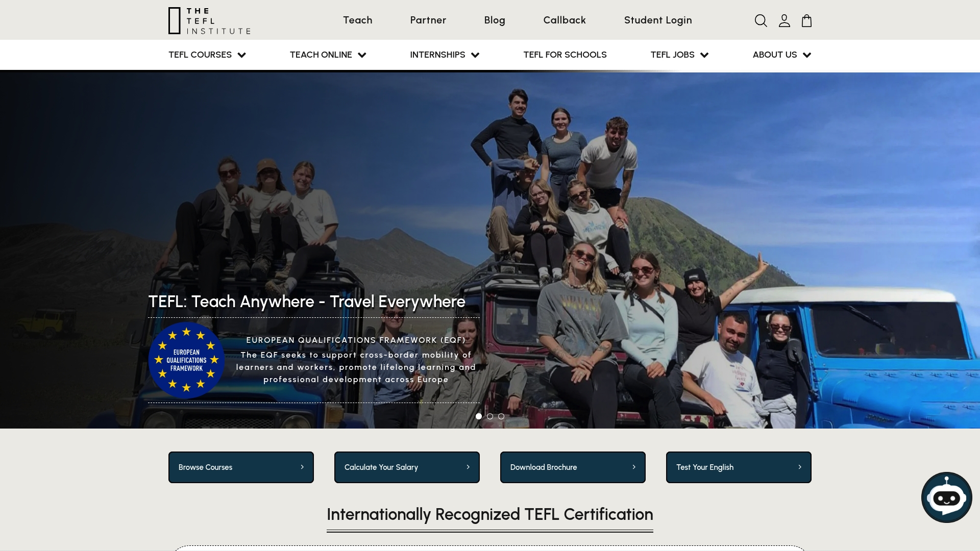Image resolution: width=980 pixels, height=551 pixels.
Task: Expand the TEFL COURSES dropdown
Action: pyautogui.click(x=207, y=55)
